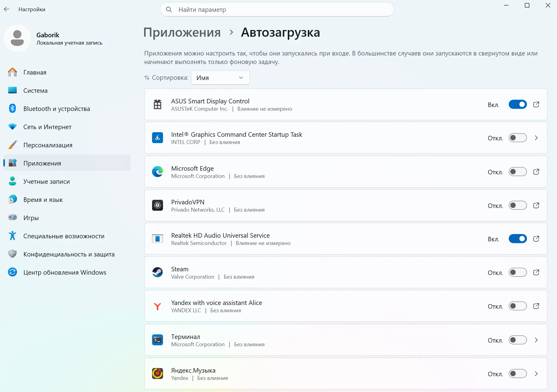The image size is (557, 392).
Task: Click the Gaborik user avatar
Action: [17, 38]
